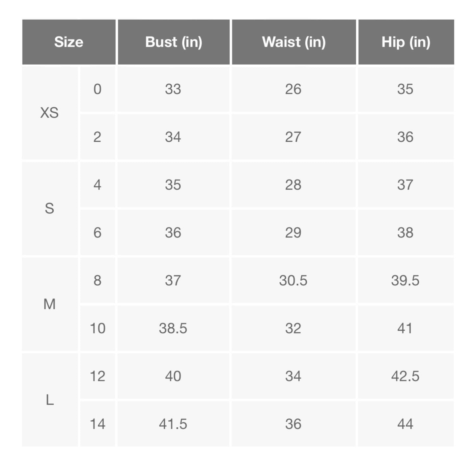The image size is (476, 476).
Task: Click the Waist (in) column header
Action: coord(294,42)
